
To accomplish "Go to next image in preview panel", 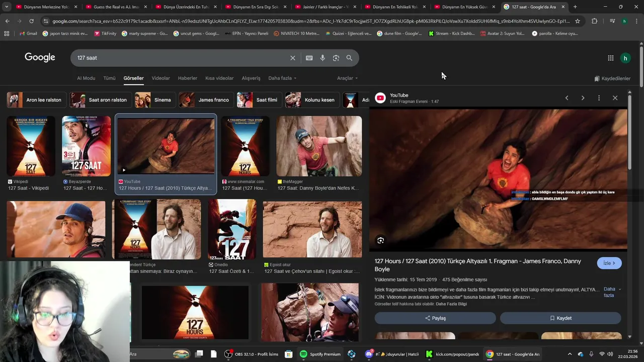I will pyautogui.click(x=583, y=98).
